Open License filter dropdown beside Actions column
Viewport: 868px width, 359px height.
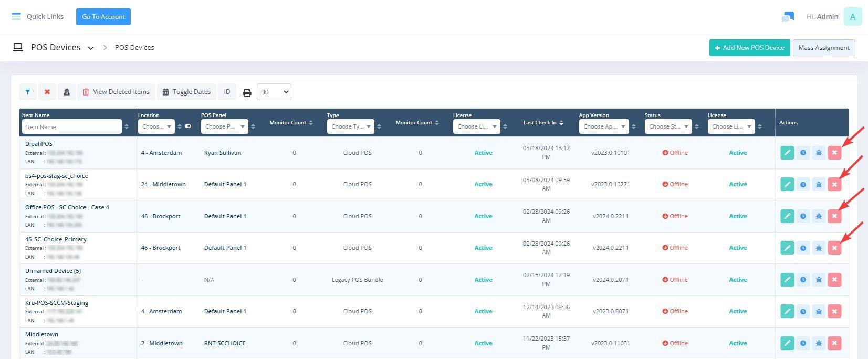point(731,126)
